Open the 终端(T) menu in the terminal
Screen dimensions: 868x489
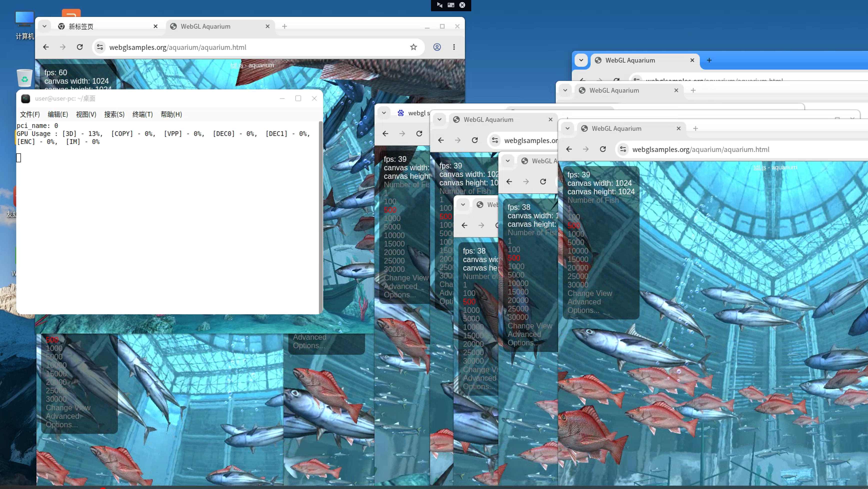coord(142,114)
